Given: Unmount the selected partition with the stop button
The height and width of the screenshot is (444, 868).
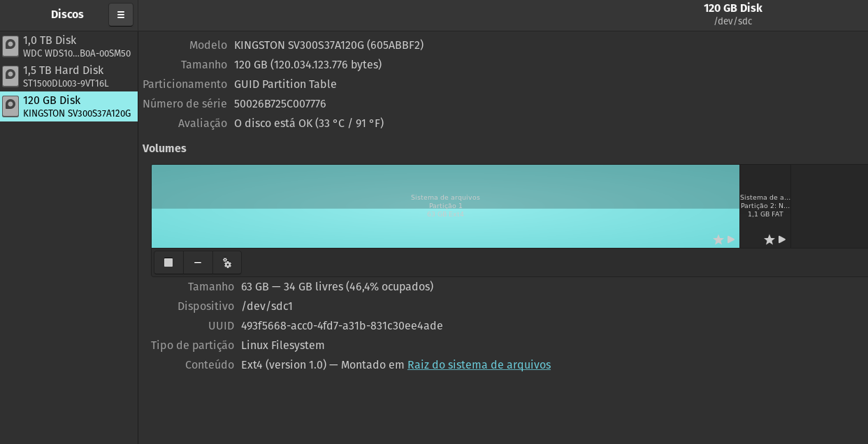Looking at the screenshot, I should pyautogui.click(x=168, y=262).
